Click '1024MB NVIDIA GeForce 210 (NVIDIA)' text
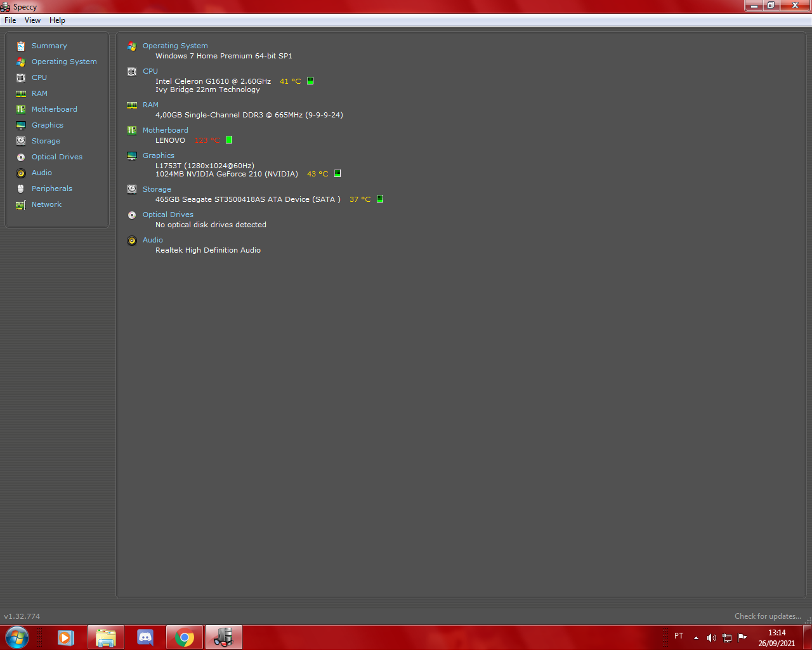The image size is (812, 655). tap(226, 174)
